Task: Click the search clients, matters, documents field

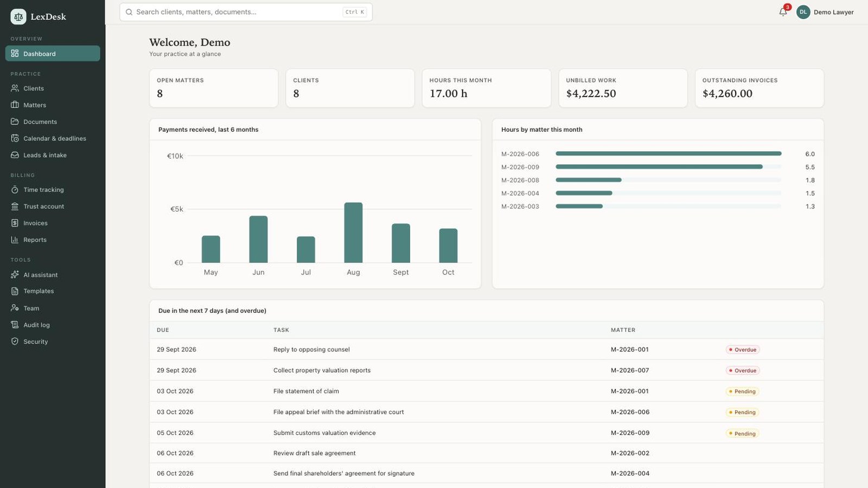Action: pyautogui.click(x=246, y=12)
